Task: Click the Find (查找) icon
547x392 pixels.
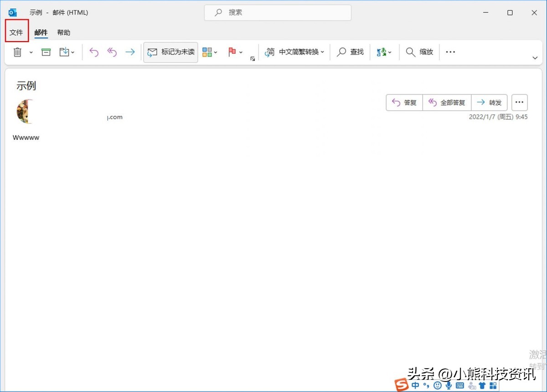Action: tap(349, 52)
